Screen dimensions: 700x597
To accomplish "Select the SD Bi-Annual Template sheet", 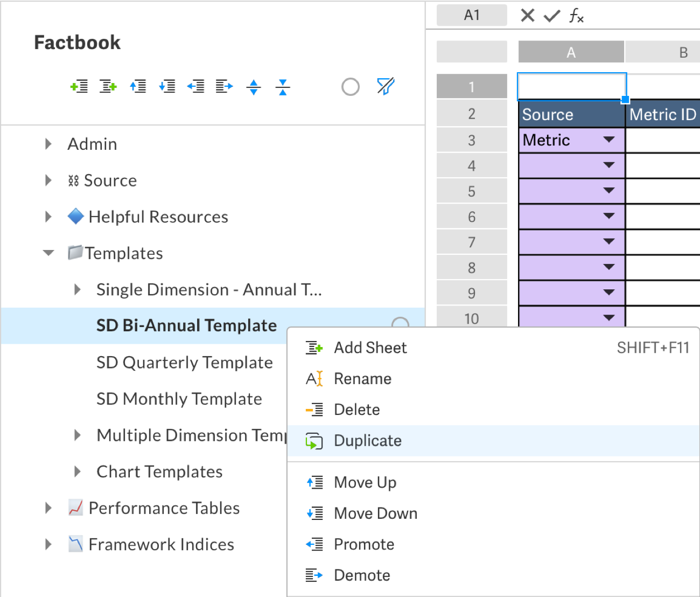I will pos(186,325).
